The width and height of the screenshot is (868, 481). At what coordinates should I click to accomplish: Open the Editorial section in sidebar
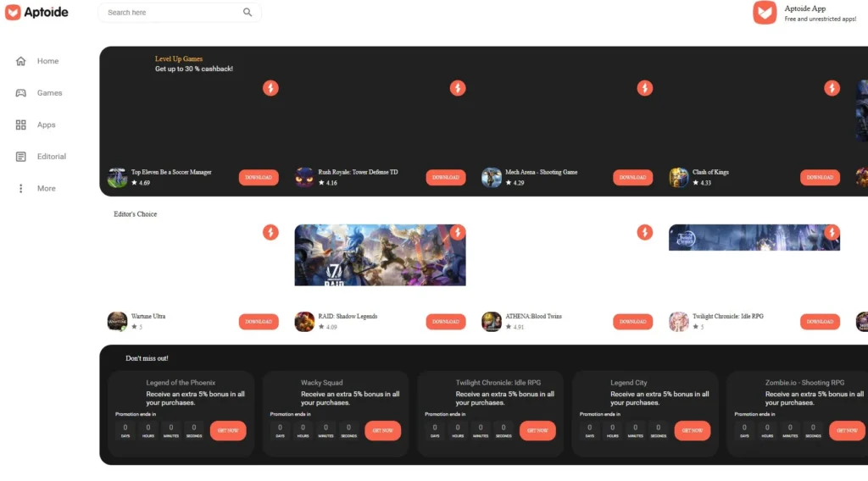click(41, 157)
